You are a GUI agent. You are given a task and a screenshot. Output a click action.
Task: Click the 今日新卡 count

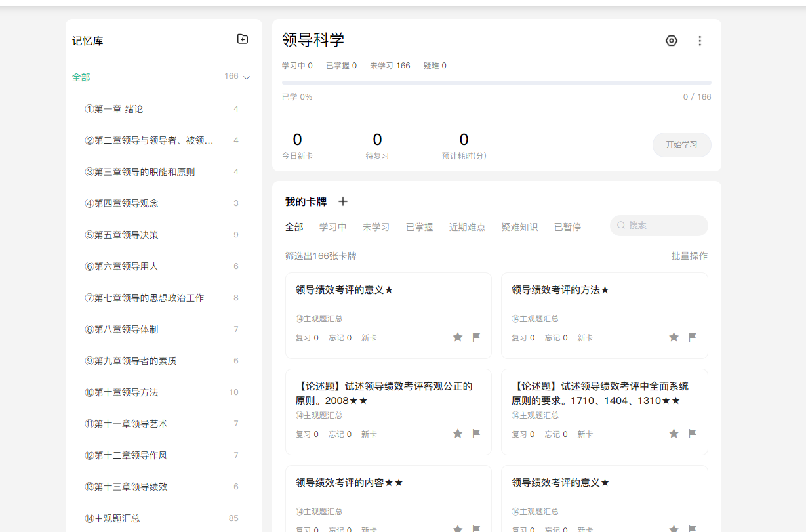[x=297, y=140]
